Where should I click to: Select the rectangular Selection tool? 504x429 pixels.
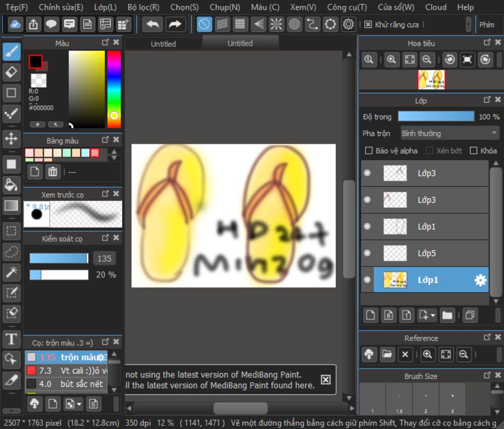(x=12, y=231)
